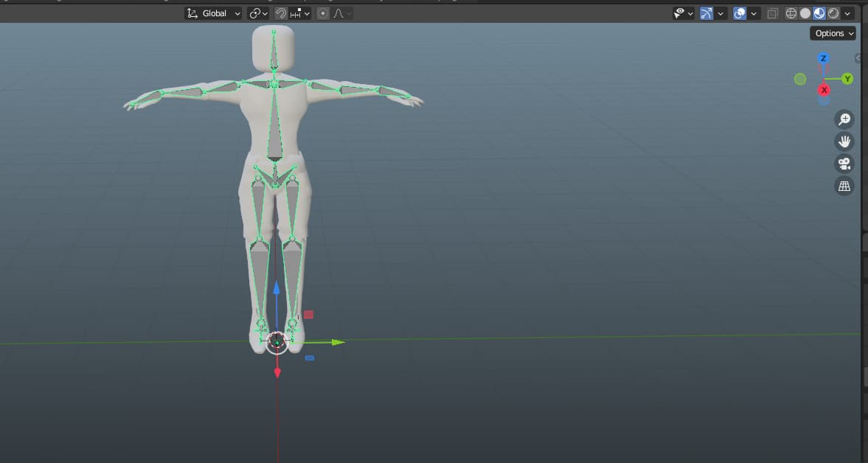868x463 pixels.
Task: Switch to material preview shading
Action: [819, 13]
